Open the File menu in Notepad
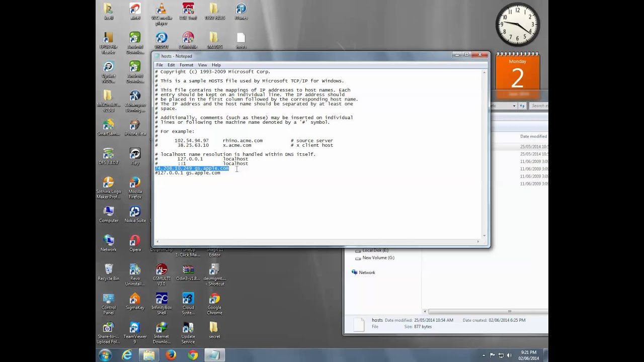This screenshot has height=362, width=644. tap(159, 65)
